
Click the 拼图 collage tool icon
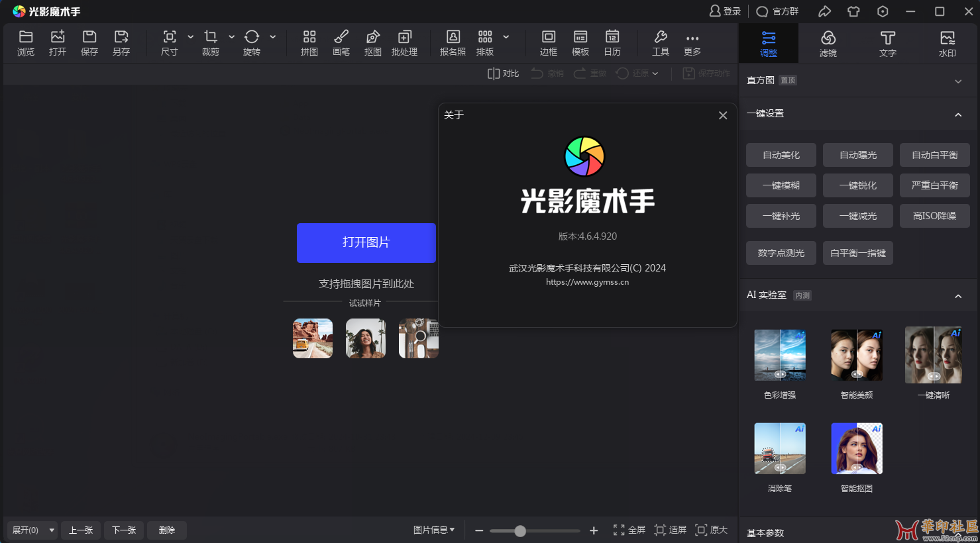(309, 42)
